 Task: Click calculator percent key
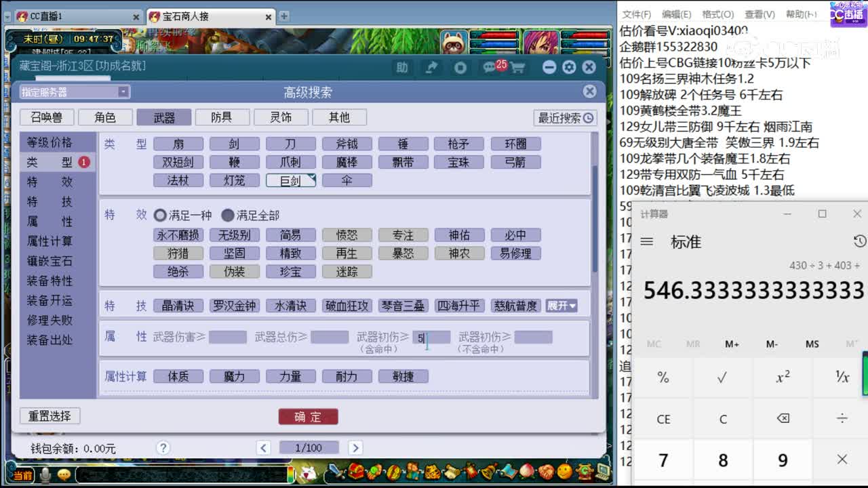(663, 378)
